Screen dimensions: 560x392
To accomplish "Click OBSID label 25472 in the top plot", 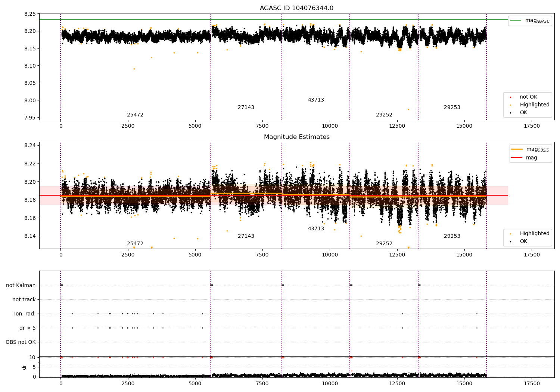I will (135, 115).
